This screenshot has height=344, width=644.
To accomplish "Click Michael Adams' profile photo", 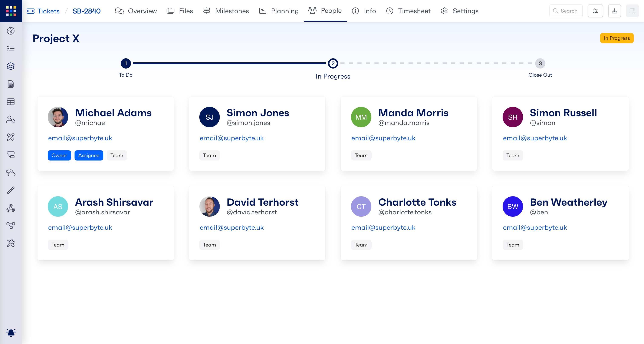I will [58, 117].
